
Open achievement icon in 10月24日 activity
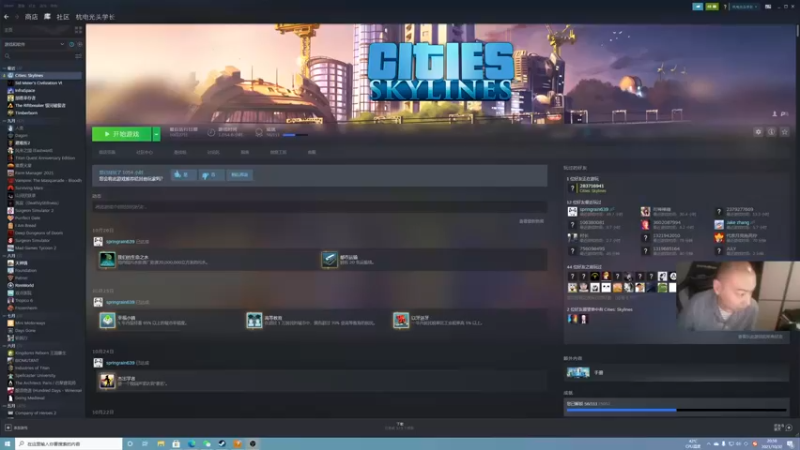[107, 381]
